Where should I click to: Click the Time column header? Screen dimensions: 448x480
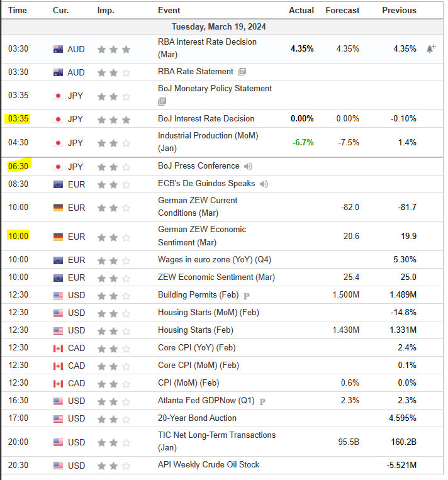click(18, 11)
